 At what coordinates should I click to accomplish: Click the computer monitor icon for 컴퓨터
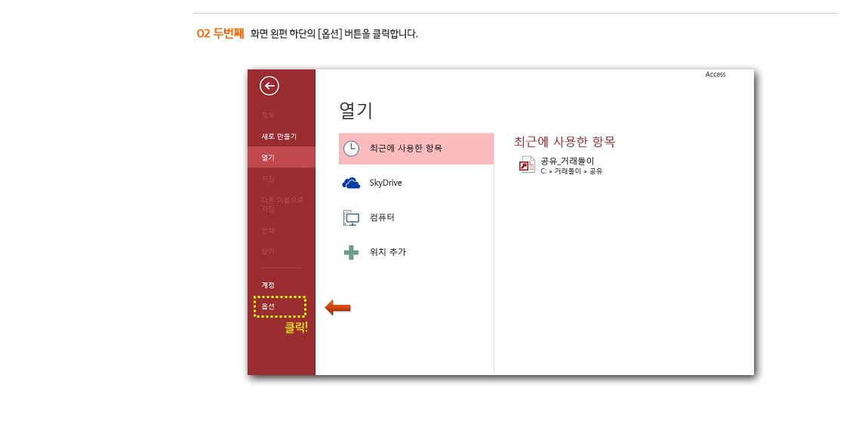(351, 217)
